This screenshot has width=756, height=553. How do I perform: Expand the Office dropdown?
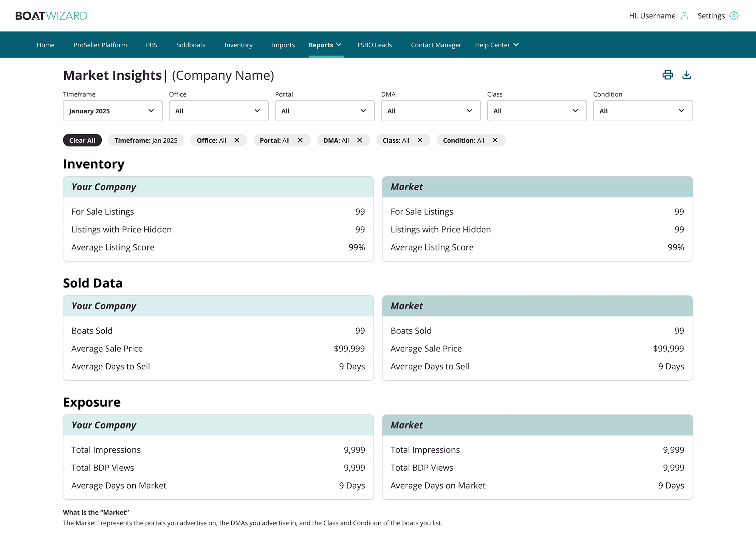tap(219, 111)
